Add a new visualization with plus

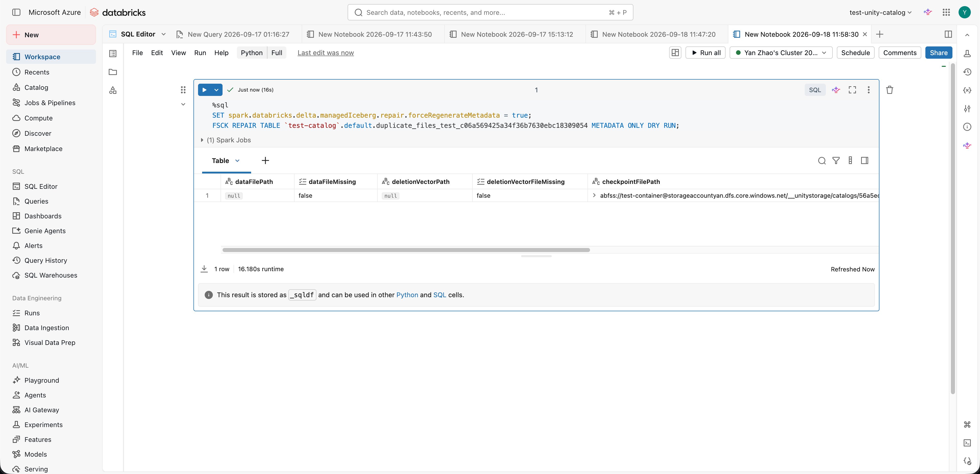(265, 160)
